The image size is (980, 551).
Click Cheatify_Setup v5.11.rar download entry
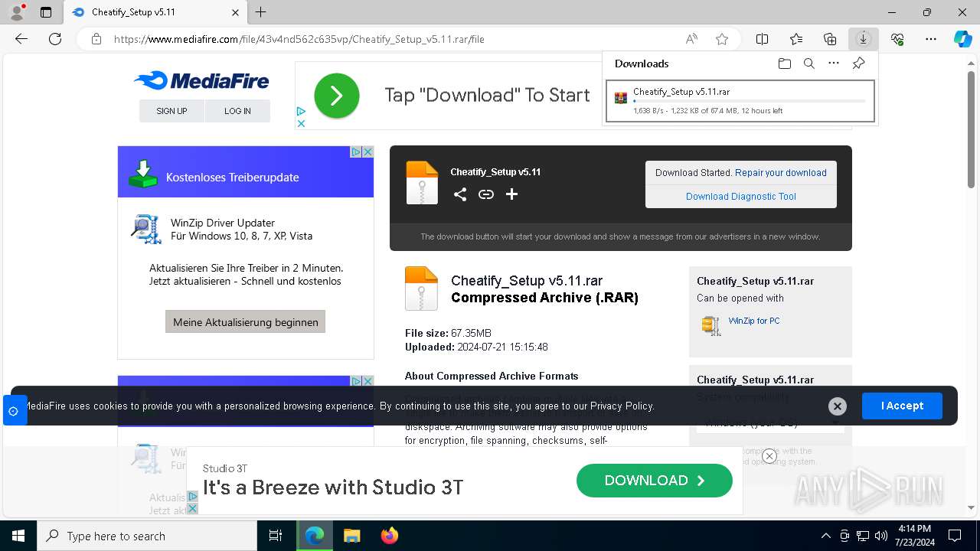click(x=740, y=101)
